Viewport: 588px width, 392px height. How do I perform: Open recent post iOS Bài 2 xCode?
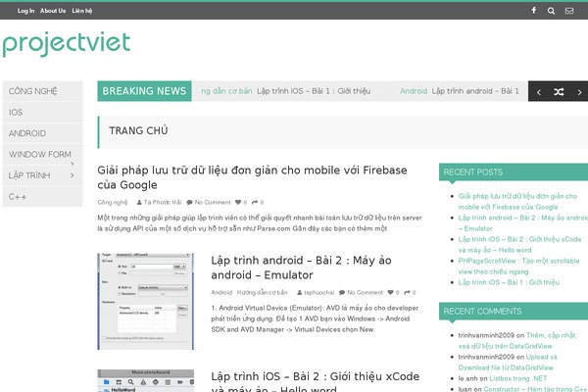click(519, 245)
